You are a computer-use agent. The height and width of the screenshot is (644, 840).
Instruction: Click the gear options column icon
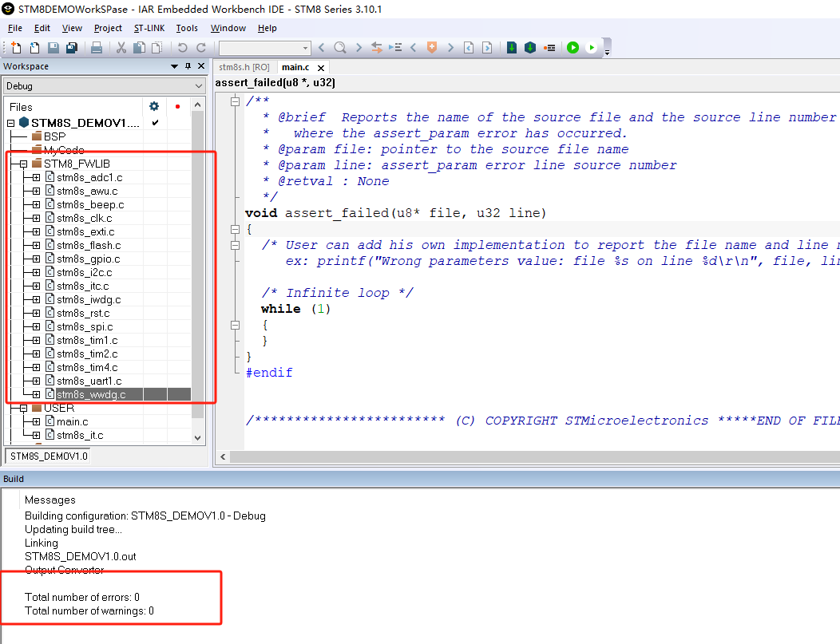[x=154, y=106]
